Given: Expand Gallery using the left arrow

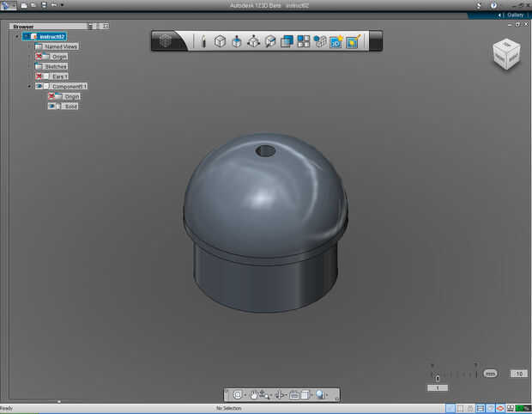Looking at the screenshot, I should point(499,15).
